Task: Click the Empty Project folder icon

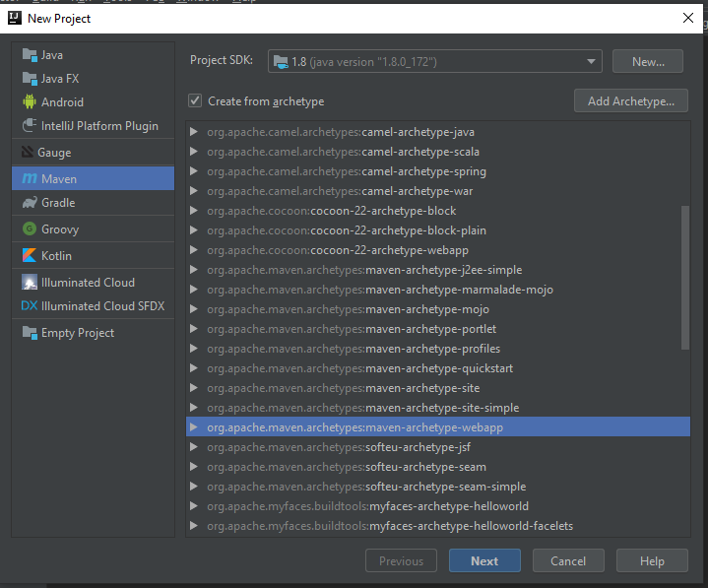Action: pos(30,333)
